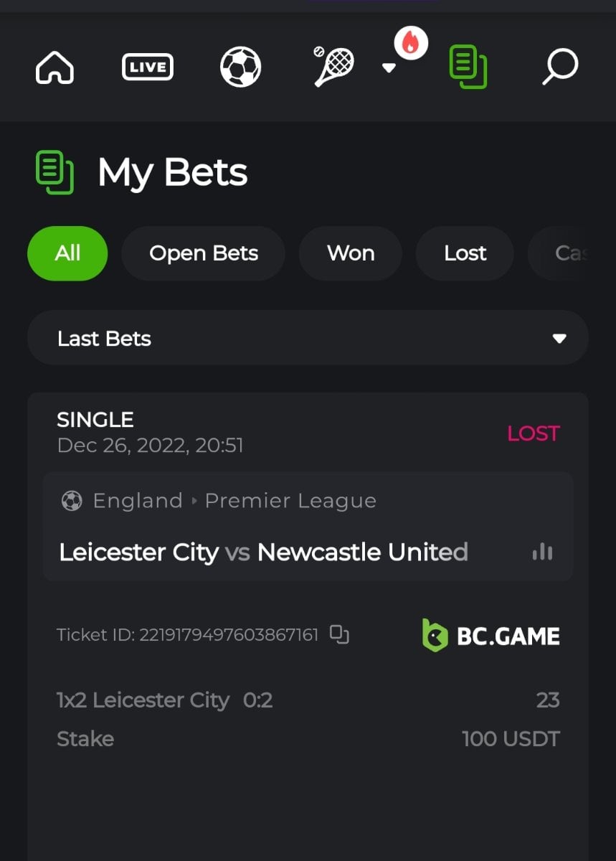Open the Last Bets dropdown
Screen dimensions: 616x861
[x=308, y=338]
